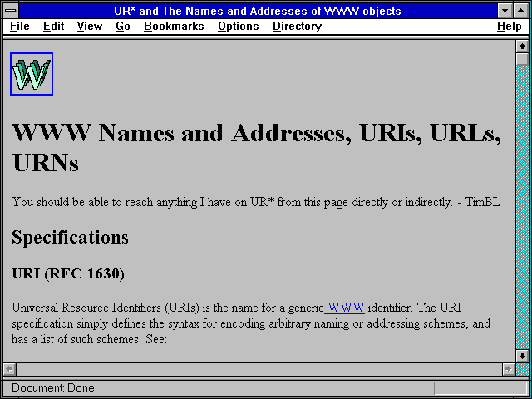Click the vertical scrollbar track below thumb
532x399 pixels.
pyautogui.click(x=522, y=208)
